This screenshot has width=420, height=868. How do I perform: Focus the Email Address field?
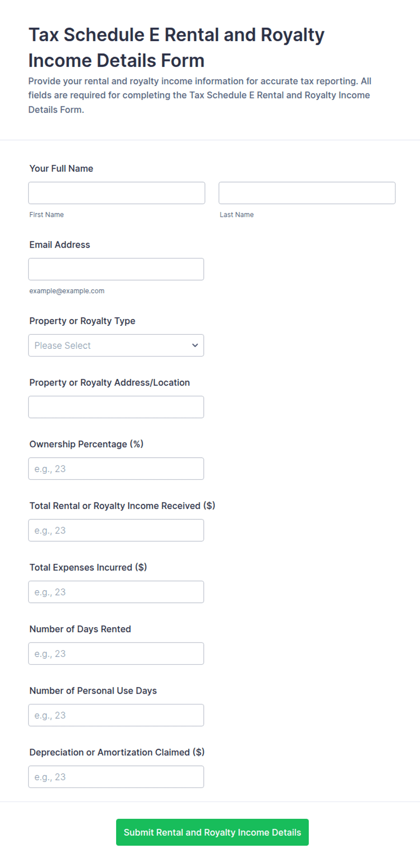pos(116,269)
